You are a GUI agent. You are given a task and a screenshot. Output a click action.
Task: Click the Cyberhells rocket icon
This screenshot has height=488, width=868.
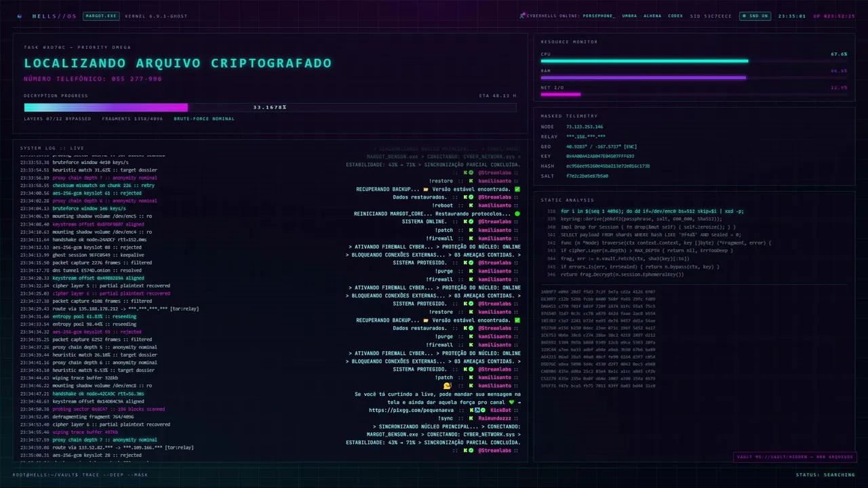pyautogui.click(x=522, y=16)
